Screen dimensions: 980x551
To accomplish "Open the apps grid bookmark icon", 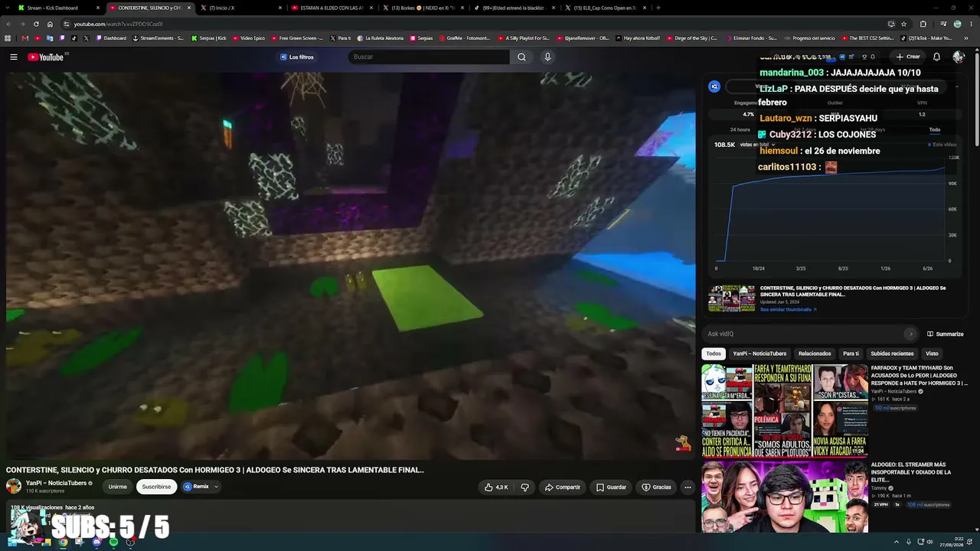I will pos(8,38).
